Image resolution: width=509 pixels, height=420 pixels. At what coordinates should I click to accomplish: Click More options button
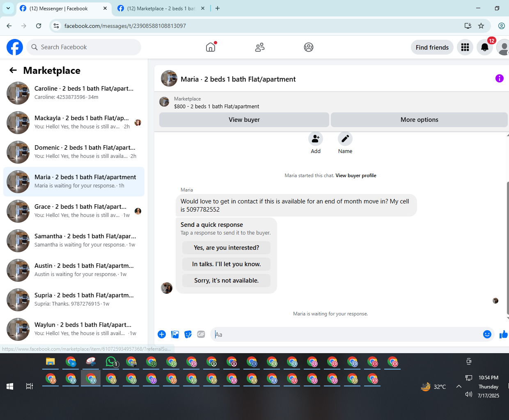coord(419,120)
